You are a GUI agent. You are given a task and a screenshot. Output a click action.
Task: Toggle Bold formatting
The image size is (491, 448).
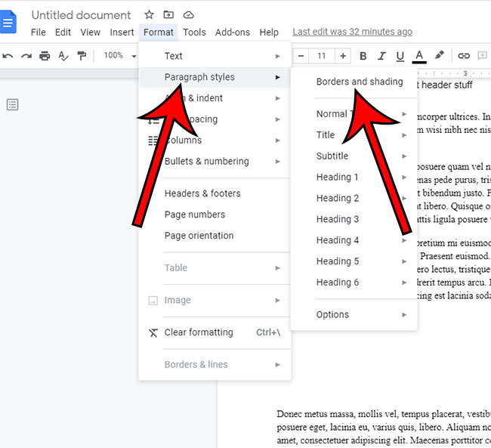click(x=363, y=56)
